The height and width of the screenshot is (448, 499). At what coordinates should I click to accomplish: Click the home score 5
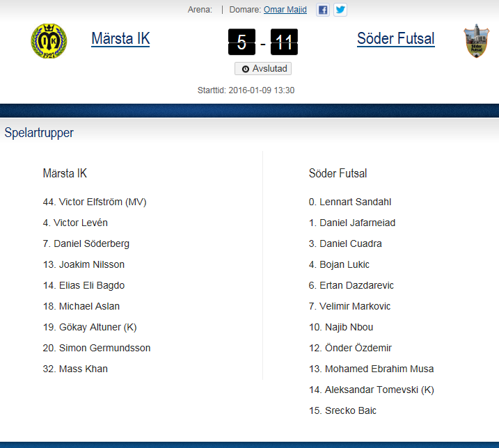(241, 42)
